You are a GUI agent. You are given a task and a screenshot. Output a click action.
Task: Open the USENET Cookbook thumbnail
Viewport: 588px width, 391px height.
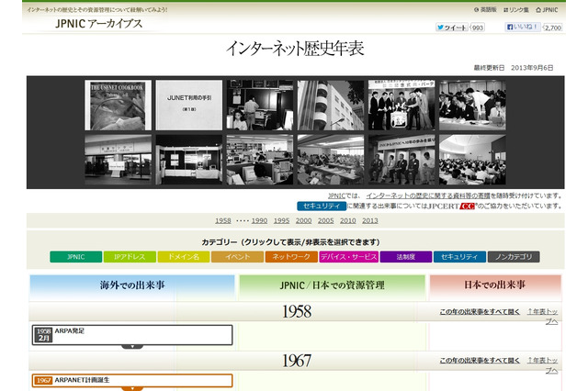[118, 106]
